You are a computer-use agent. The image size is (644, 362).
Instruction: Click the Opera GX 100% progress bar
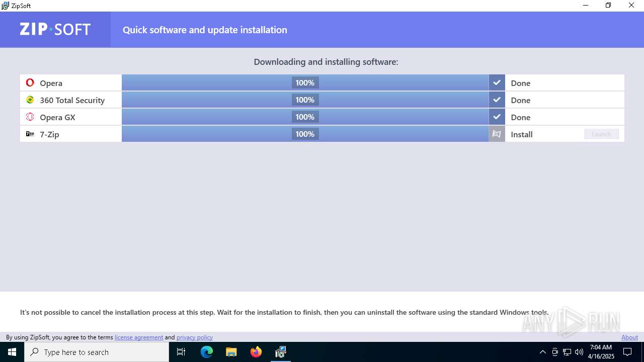[x=305, y=117]
